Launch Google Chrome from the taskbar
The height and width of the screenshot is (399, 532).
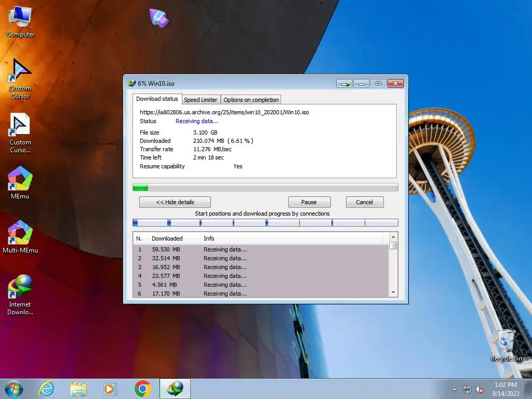(142, 389)
